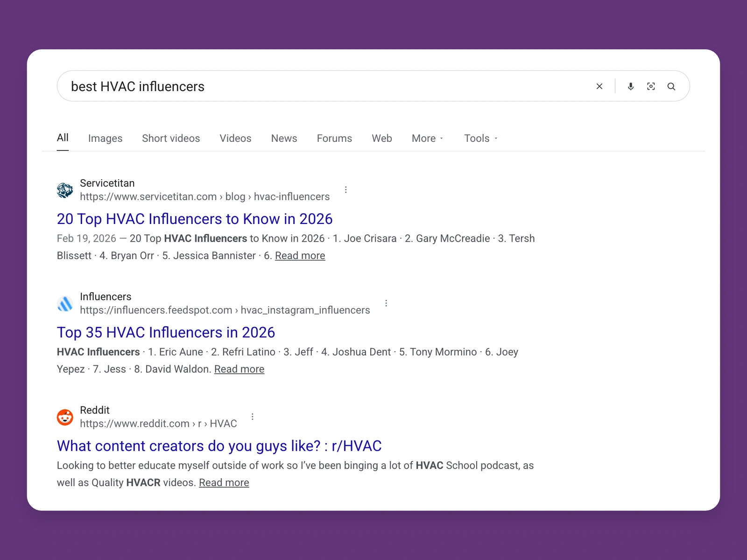Start voice search with the microphone icon
Image resolution: width=747 pixels, height=560 pixels.
(x=630, y=86)
